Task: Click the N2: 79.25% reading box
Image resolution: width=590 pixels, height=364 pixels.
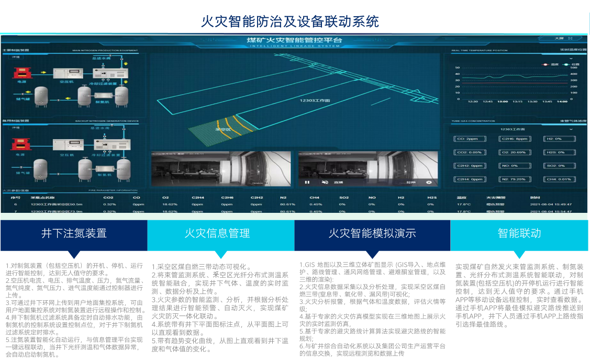Action: coord(515,179)
